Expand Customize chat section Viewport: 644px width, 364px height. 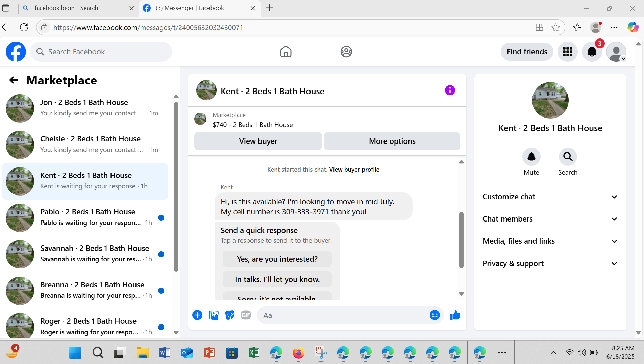(x=550, y=197)
